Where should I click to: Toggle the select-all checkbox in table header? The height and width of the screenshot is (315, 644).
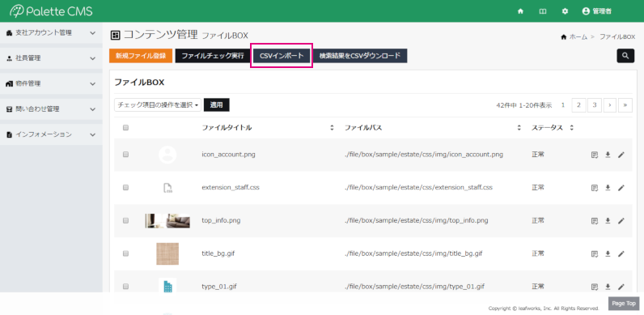(125, 128)
